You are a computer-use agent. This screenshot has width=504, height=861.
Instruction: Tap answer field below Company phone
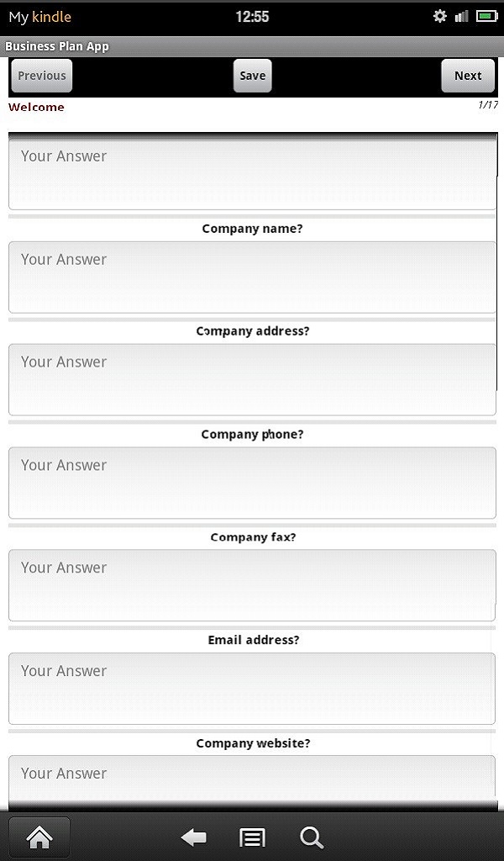click(x=252, y=483)
